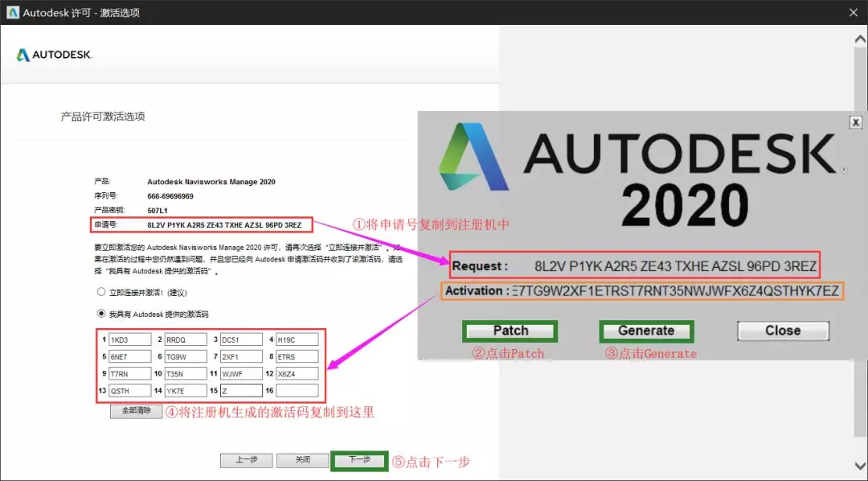Viewport: 868px width, 481px height.
Task: Click activation code field 13 containing QSTH
Action: tap(130, 391)
